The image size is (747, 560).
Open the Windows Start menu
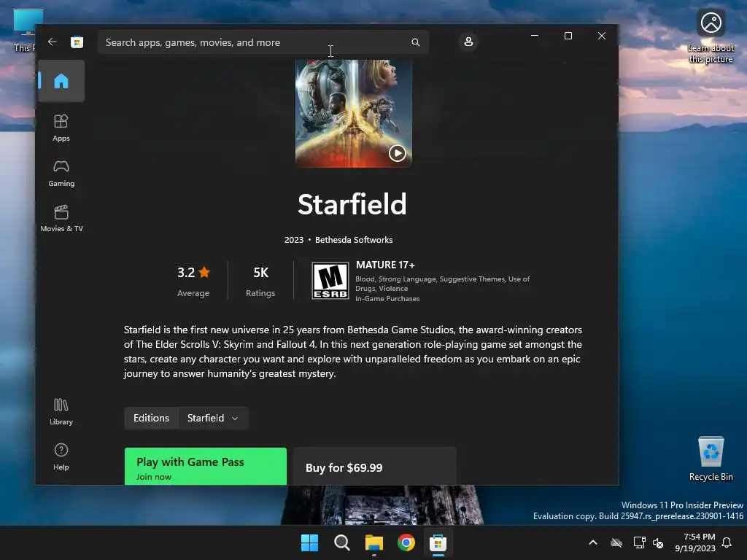[x=309, y=542]
